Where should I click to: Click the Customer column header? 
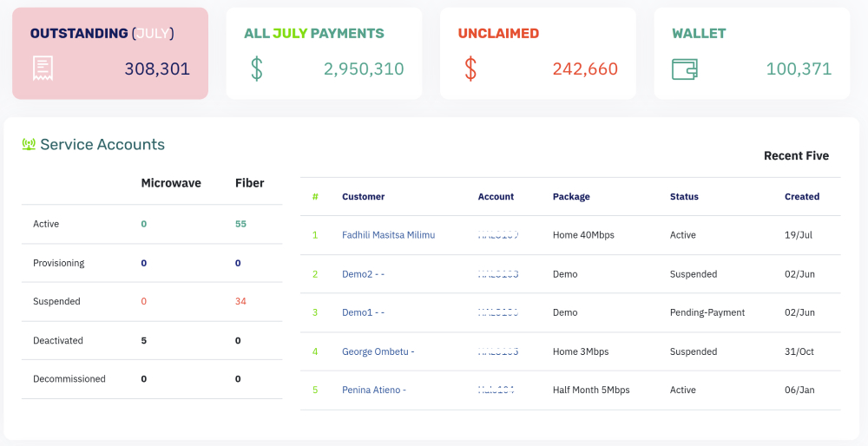(x=363, y=197)
